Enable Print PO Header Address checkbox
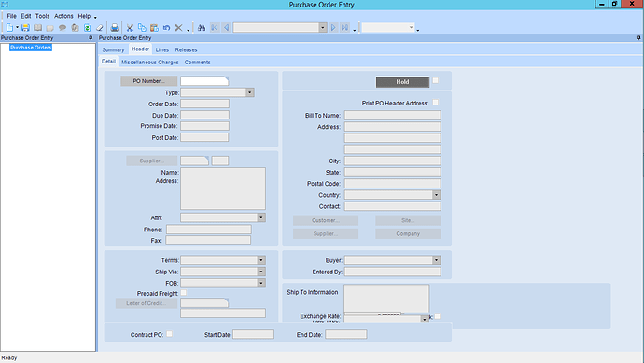This screenshot has height=363, width=644. click(x=435, y=102)
